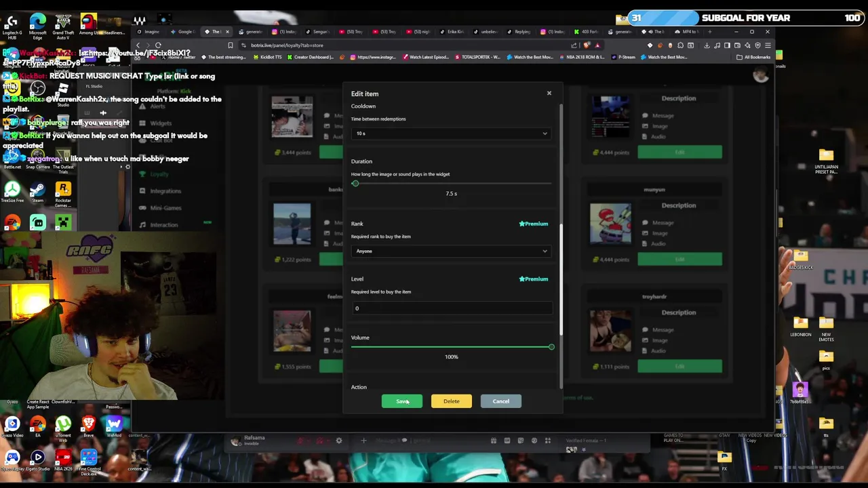Open the Minecraft creeper desktop icon
The image size is (868, 488).
[63, 223]
